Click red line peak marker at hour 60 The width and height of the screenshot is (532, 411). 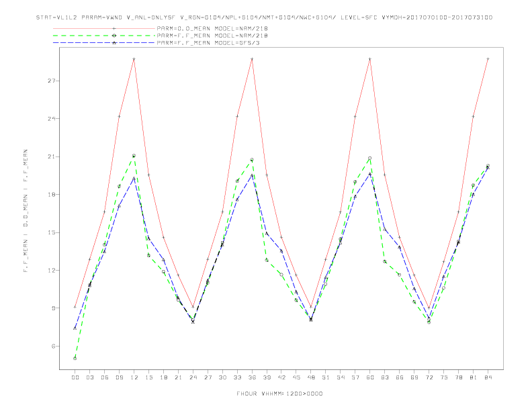[370, 59]
